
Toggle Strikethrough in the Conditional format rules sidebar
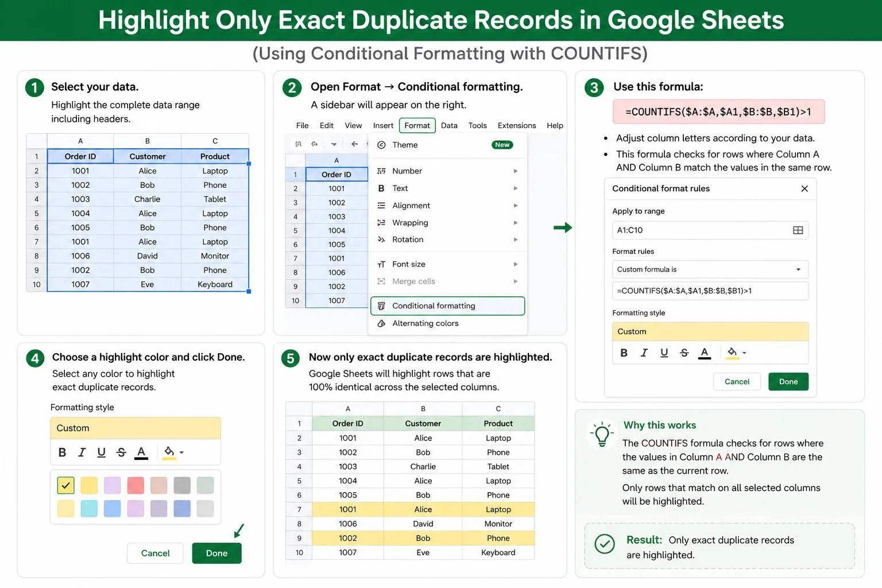684,353
